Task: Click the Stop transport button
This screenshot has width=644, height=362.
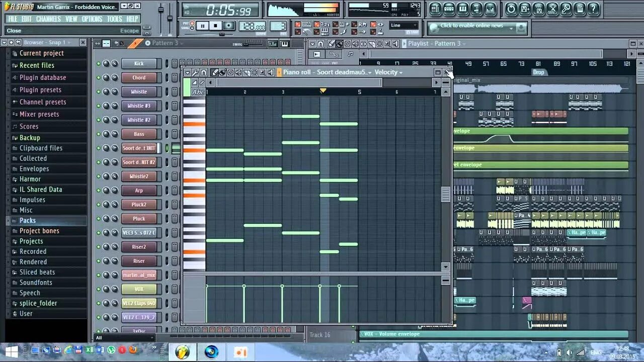Action: [x=216, y=26]
